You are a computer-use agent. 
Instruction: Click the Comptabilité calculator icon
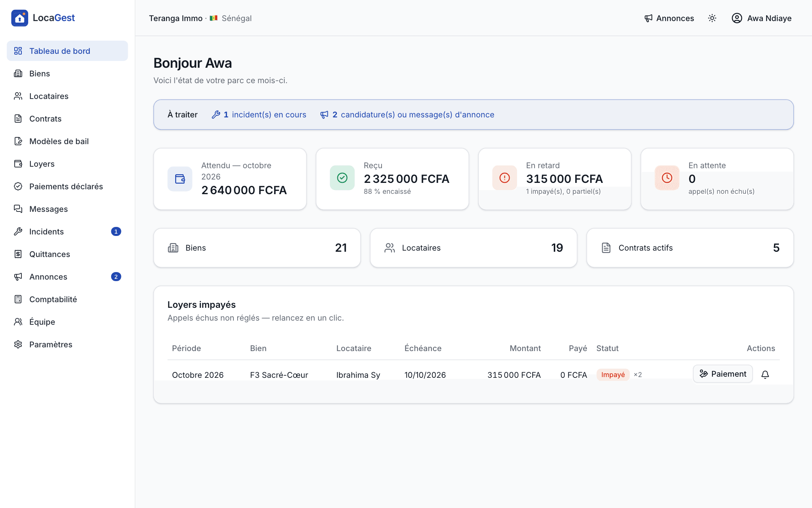tap(18, 299)
